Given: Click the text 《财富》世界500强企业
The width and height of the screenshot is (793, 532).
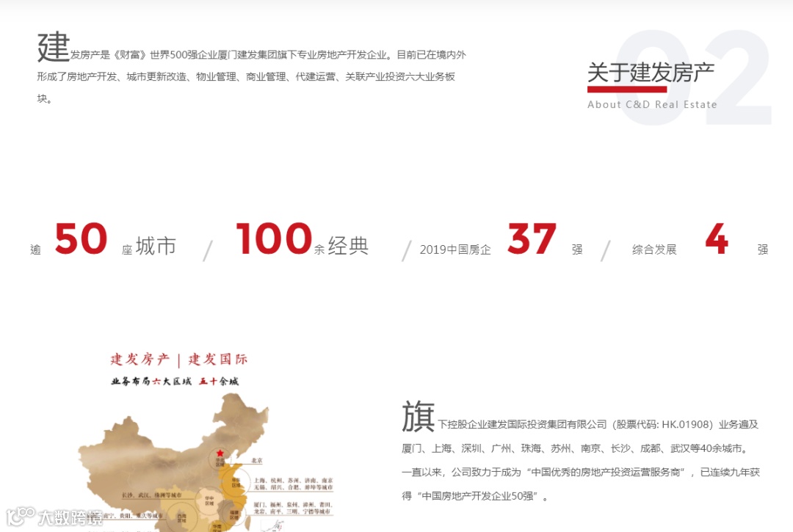Looking at the screenshot, I should coord(163,54).
